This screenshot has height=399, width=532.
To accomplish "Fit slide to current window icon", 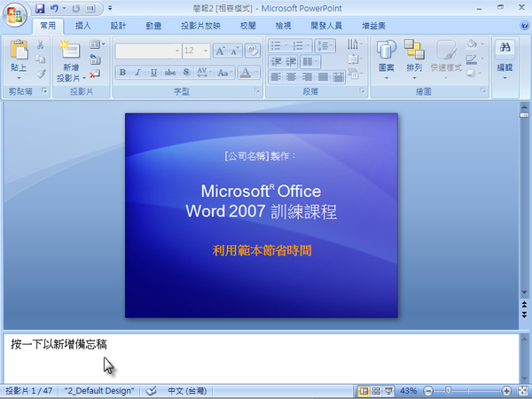I will click(x=523, y=391).
